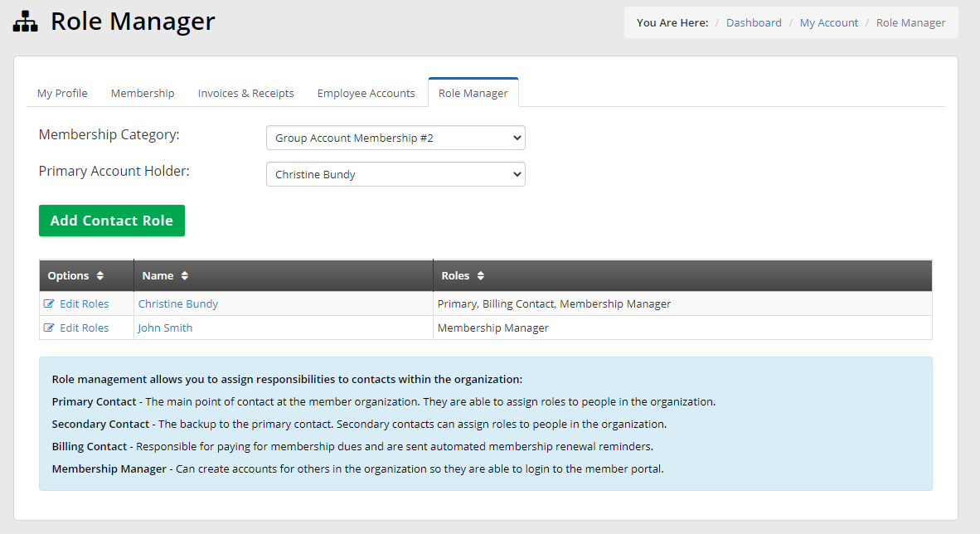Click John Smith's 'Membership Manager' roles cell
The width and height of the screenshot is (980, 534).
(682, 328)
